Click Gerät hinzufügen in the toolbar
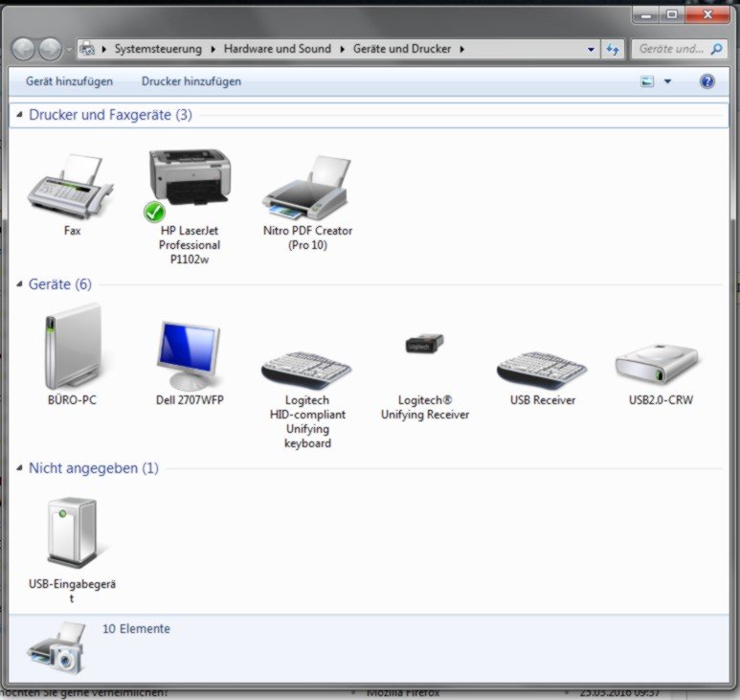This screenshot has width=740, height=700. tap(69, 81)
